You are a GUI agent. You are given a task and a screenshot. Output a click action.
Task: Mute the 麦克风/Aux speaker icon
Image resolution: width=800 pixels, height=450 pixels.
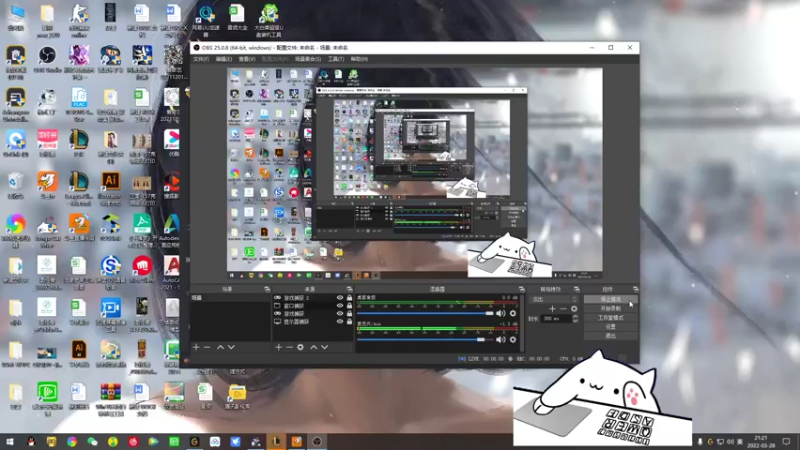501,339
